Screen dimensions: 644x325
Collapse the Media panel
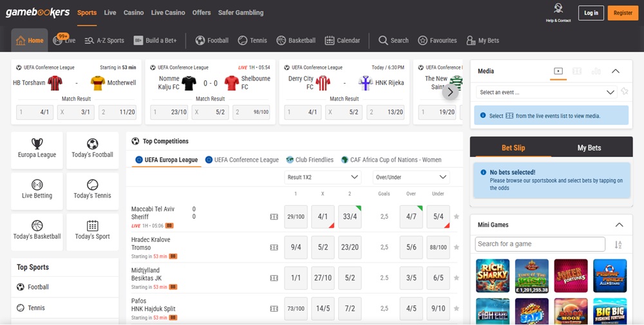(x=615, y=71)
